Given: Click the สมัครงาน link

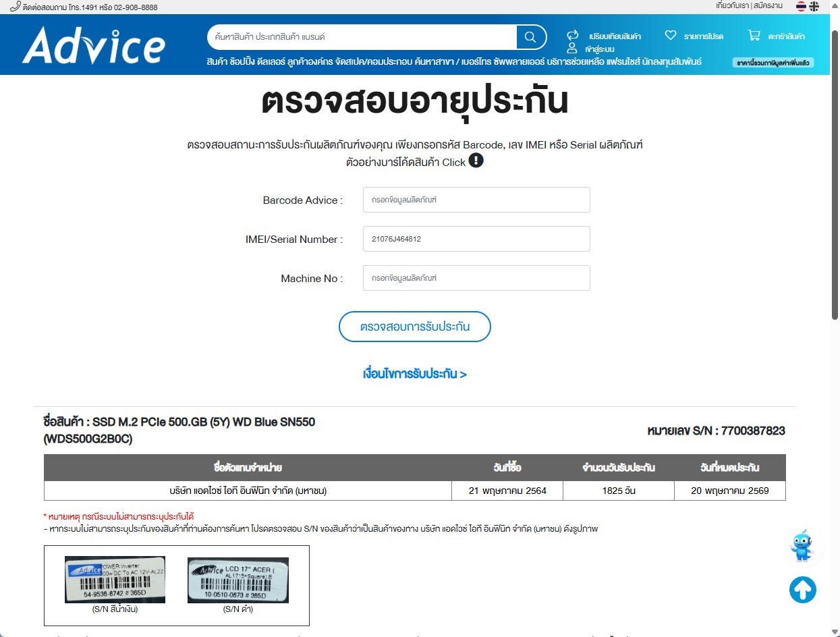Looking at the screenshot, I should click(768, 6).
